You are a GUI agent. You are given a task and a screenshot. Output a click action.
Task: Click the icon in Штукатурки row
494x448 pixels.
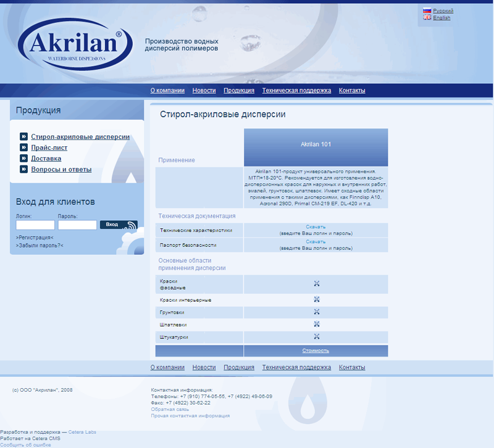point(316,337)
